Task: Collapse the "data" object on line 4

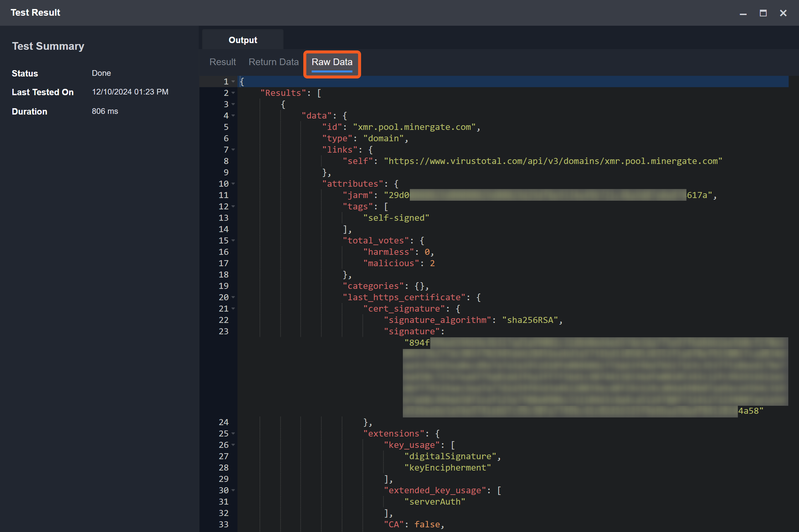Action: (233, 116)
